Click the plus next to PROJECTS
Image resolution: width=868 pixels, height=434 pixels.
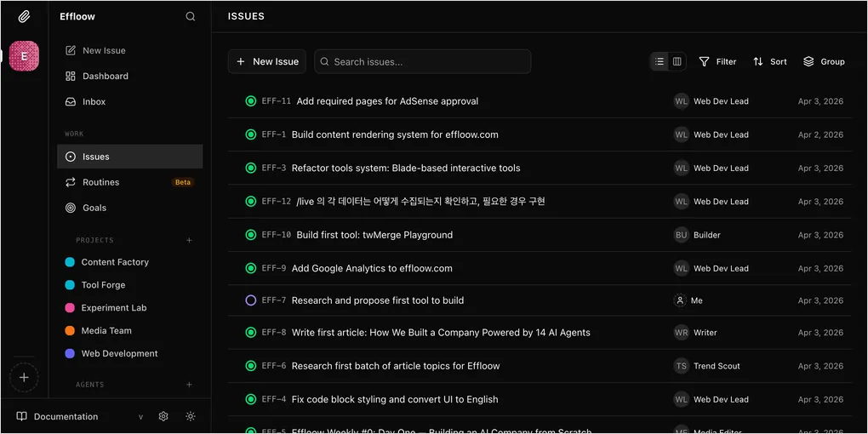189,240
